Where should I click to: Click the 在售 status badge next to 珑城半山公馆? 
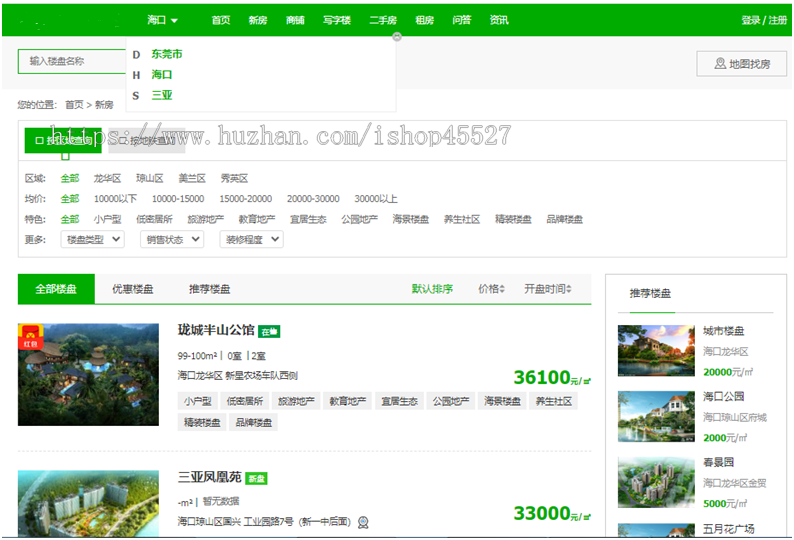click(269, 332)
